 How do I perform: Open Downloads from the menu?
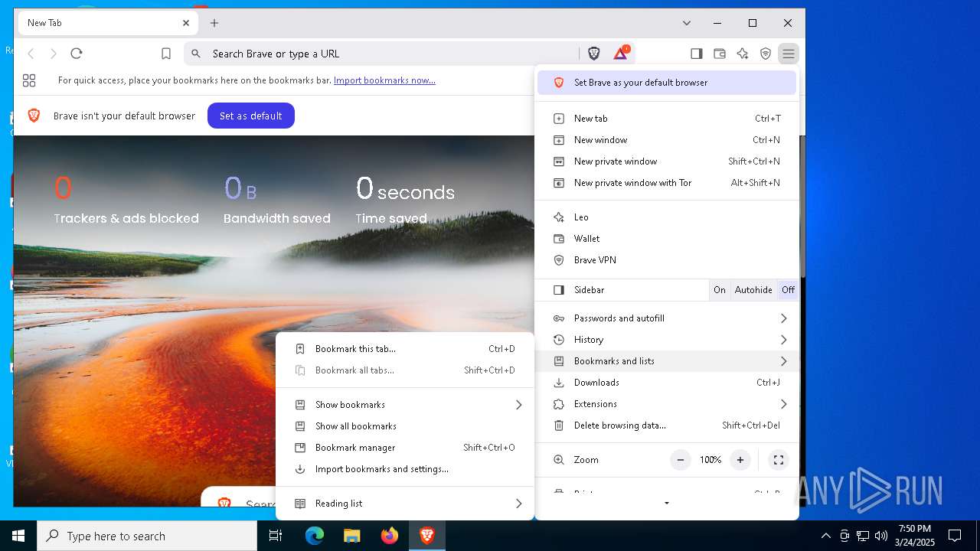point(667,383)
